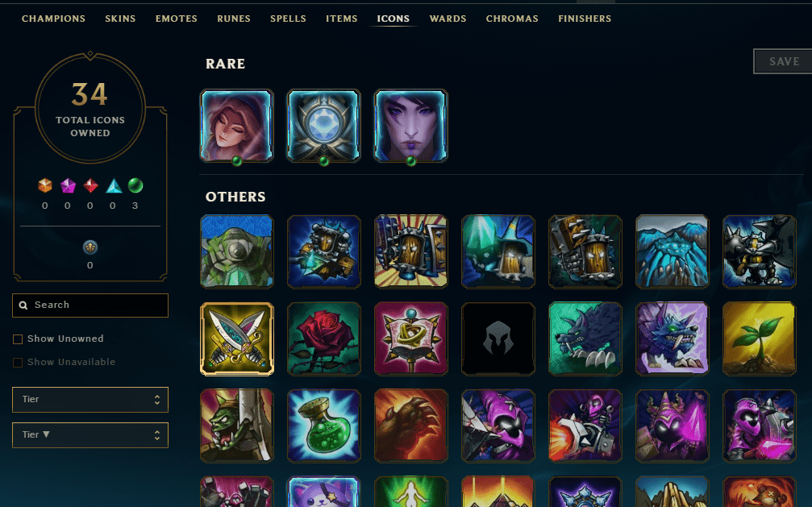Select the gray helmet default icon
This screenshot has width=812, height=507.
[x=498, y=339]
